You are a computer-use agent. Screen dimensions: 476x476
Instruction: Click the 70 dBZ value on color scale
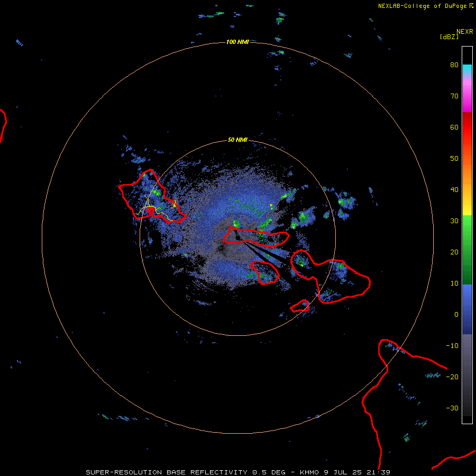pyautogui.click(x=454, y=96)
